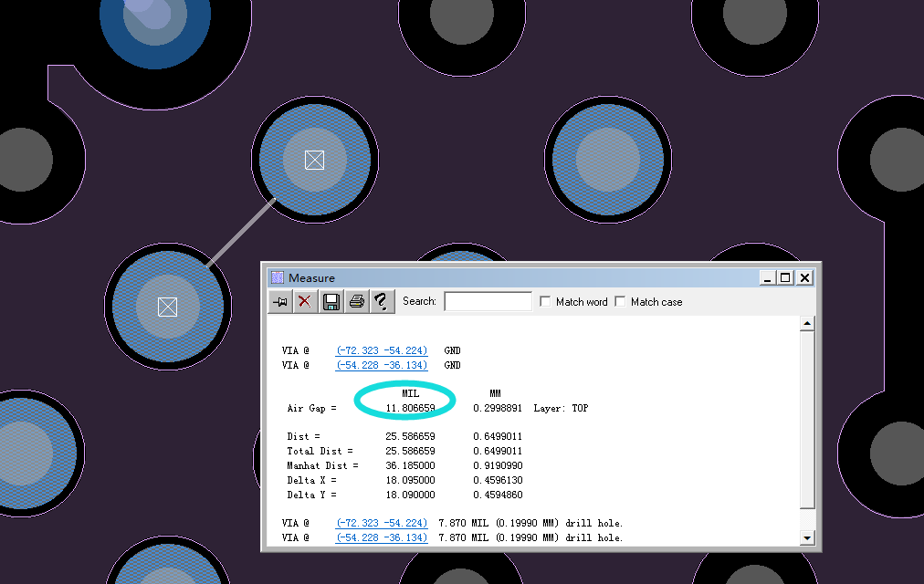Select the upper via with crossed-box marker

tap(315, 160)
